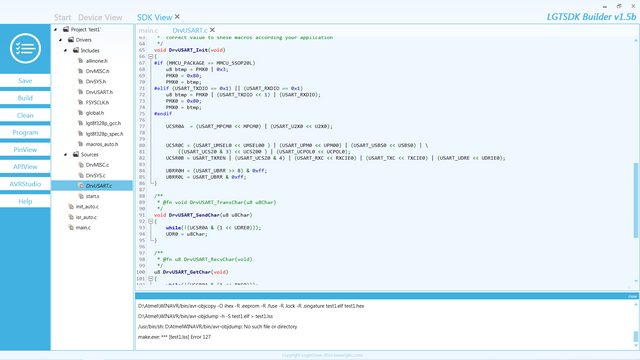The width and height of the screenshot is (640, 360).
Task: Select the DrvUSART.c editor tab
Action: [190, 30]
